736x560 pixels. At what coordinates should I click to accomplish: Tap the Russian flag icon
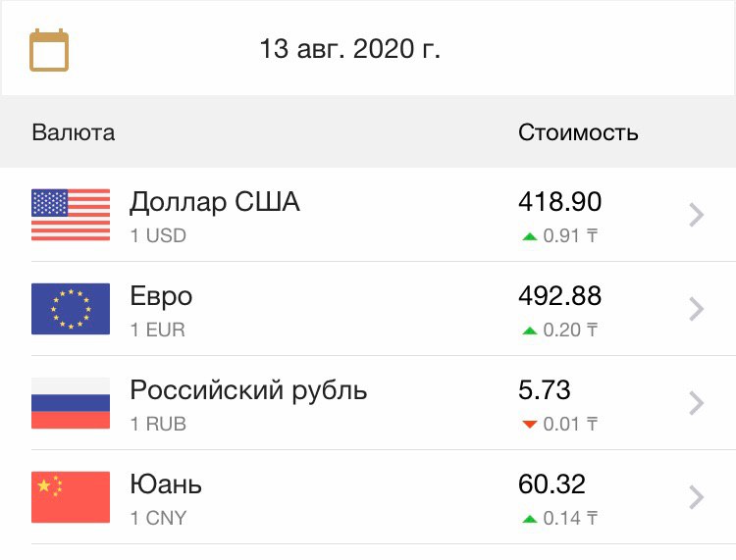click(x=71, y=403)
